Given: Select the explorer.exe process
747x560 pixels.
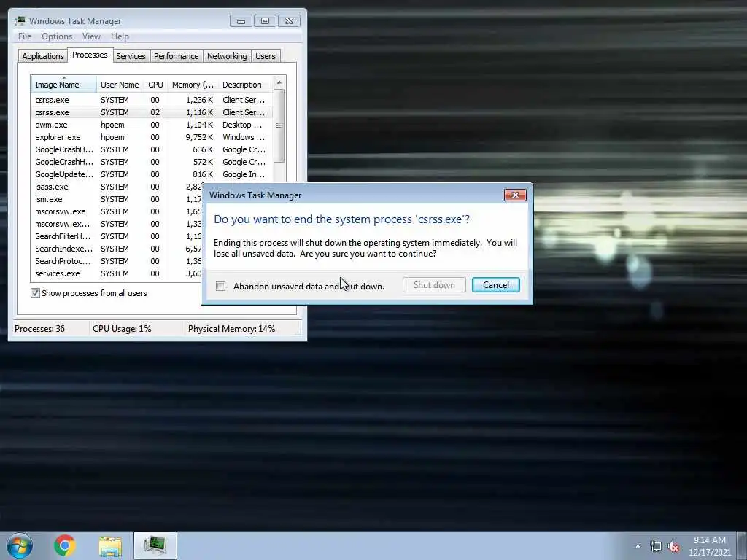Looking at the screenshot, I should (152, 137).
